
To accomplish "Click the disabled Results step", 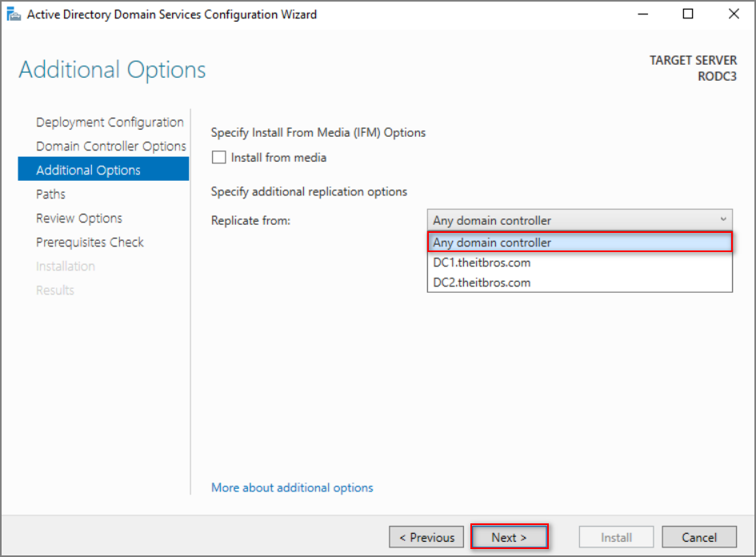I will coord(55,291).
